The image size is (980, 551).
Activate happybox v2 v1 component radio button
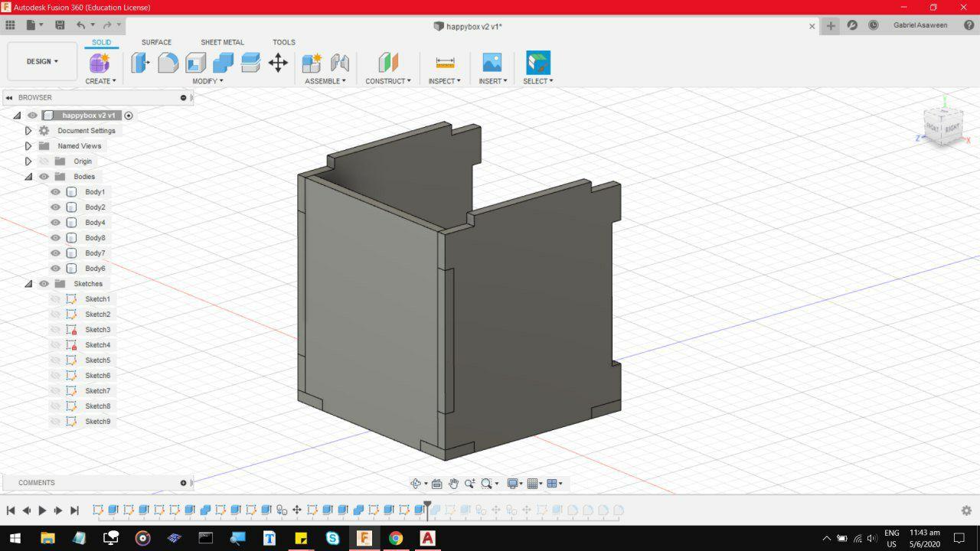[129, 116]
